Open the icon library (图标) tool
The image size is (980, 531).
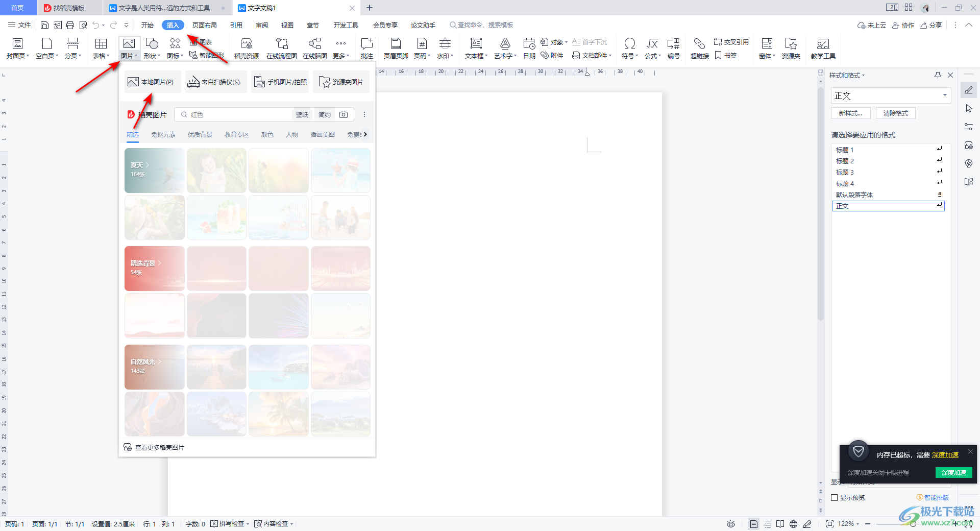(x=175, y=49)
